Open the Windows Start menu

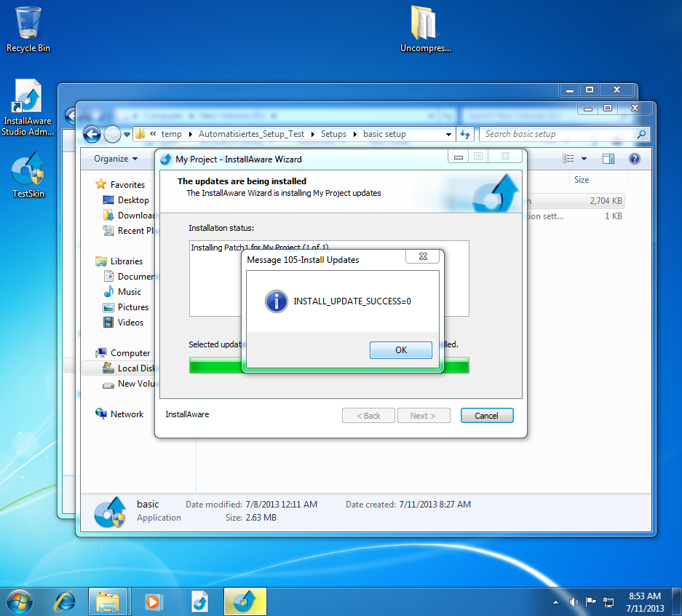click(20, 601)
